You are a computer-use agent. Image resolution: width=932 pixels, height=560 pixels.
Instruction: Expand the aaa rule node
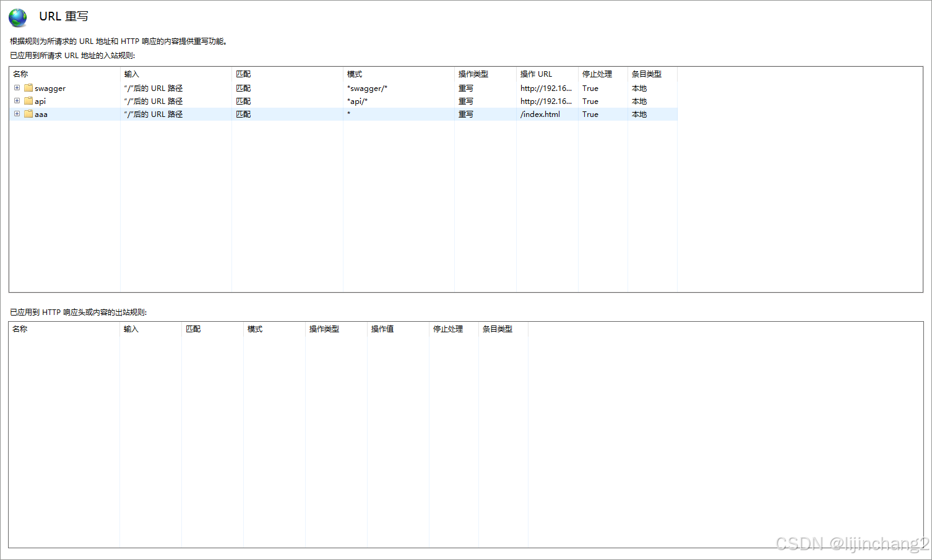pyautogui.click(x=17, y=114)
